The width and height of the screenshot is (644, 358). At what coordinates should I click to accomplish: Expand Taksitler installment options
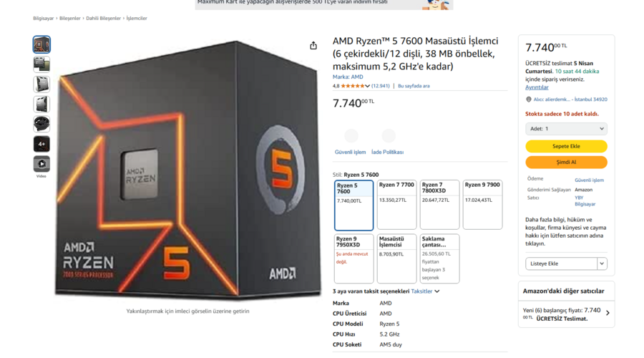pos(425,291)
